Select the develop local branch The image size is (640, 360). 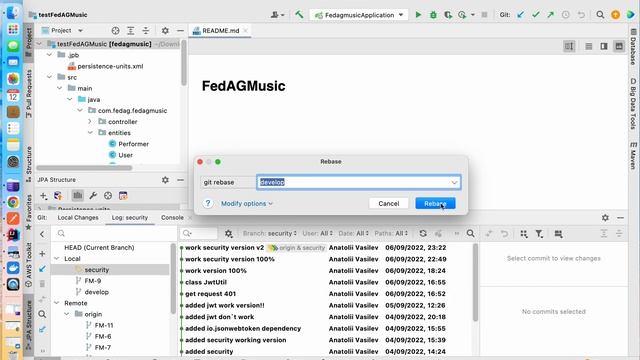(97, 292)
